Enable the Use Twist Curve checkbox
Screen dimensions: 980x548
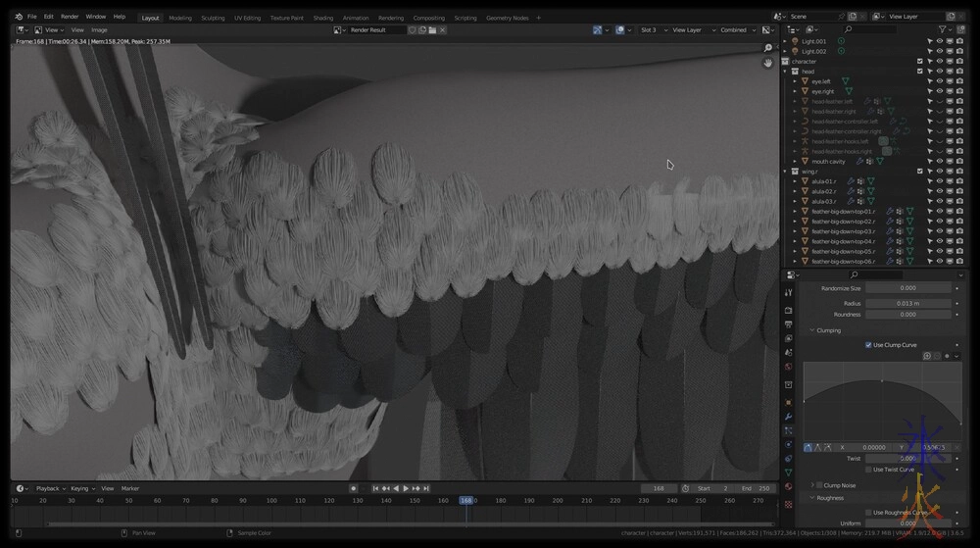click(868, 470)
